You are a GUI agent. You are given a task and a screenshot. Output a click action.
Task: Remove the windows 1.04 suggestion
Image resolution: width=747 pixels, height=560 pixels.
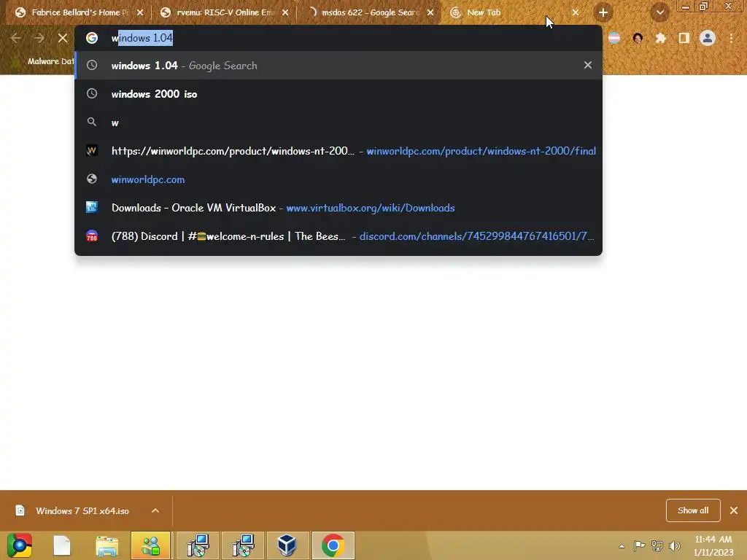pos(587,65)
